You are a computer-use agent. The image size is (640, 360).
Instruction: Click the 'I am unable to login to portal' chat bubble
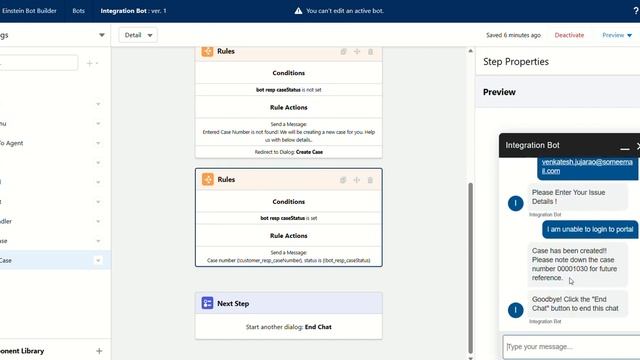590,229
